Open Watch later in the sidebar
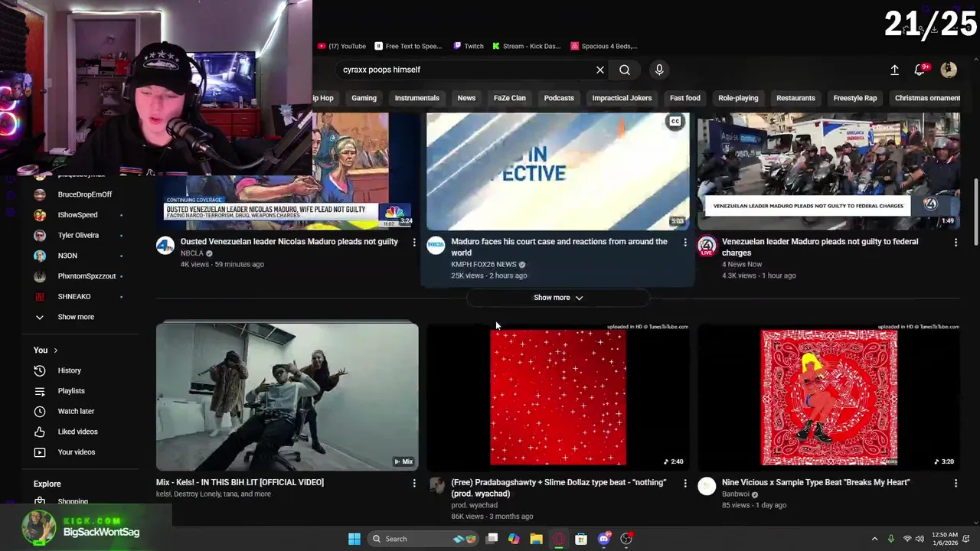Viewport: 980px width, 551px height. pyautogui.click(x=76, y=412)
